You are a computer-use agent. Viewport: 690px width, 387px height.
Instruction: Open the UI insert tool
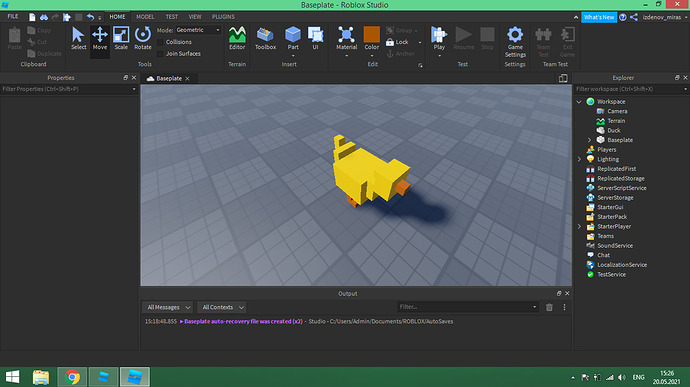tap(315, 38)
